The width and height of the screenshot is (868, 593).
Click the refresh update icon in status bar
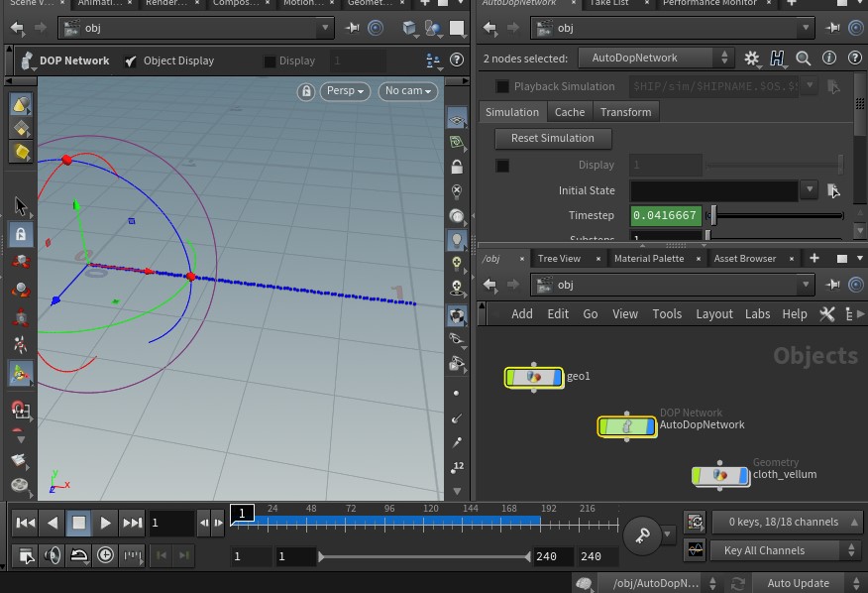(x=737, y=583)
